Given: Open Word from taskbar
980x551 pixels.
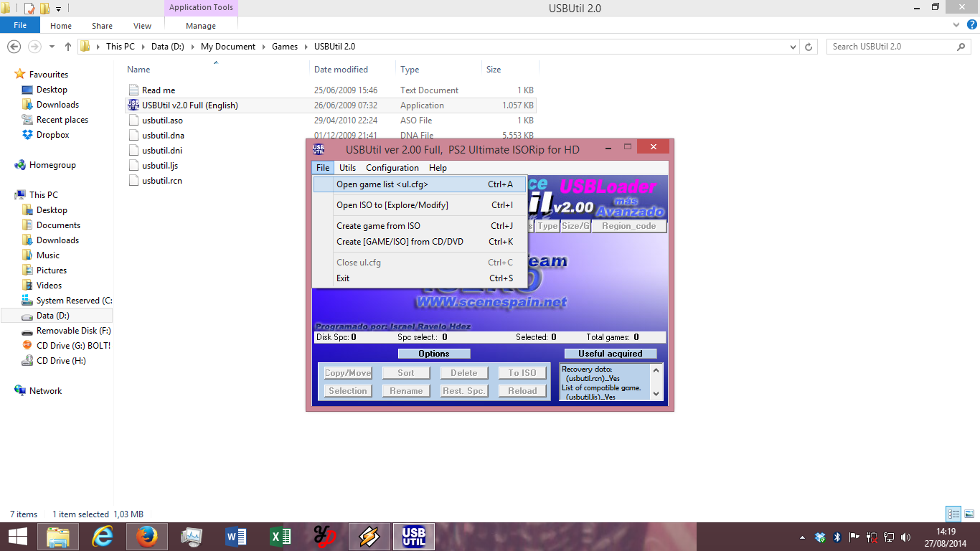Looking at the screenshot, I should (x=236, y=536).
